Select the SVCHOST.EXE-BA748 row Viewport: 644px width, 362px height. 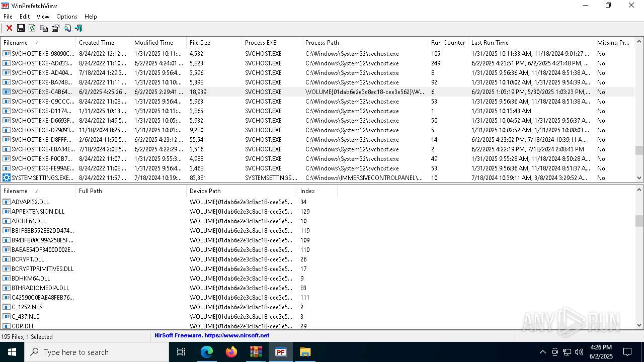tap(317, 82)
